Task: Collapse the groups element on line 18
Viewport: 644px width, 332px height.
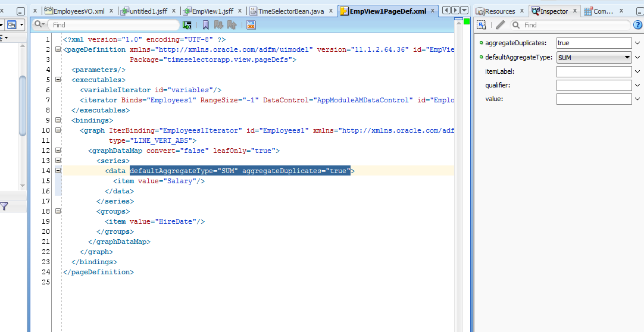Action: coord(58,211)
